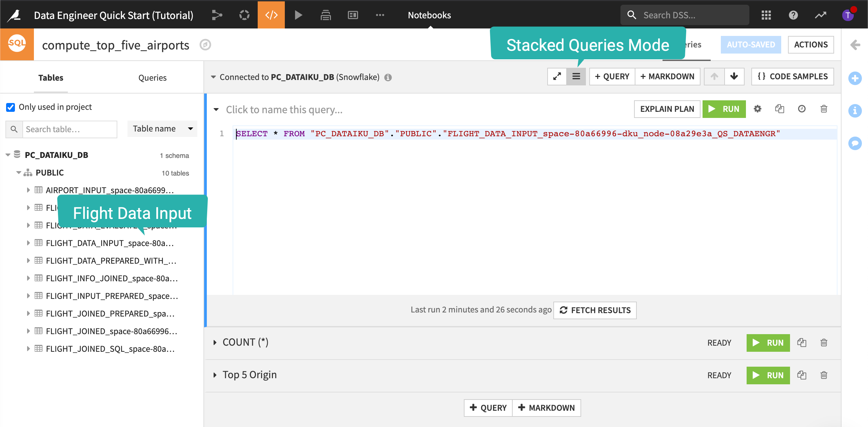Delete the current unnamed query
This screenshot has height=427, width=868.
tap(824, 109)
